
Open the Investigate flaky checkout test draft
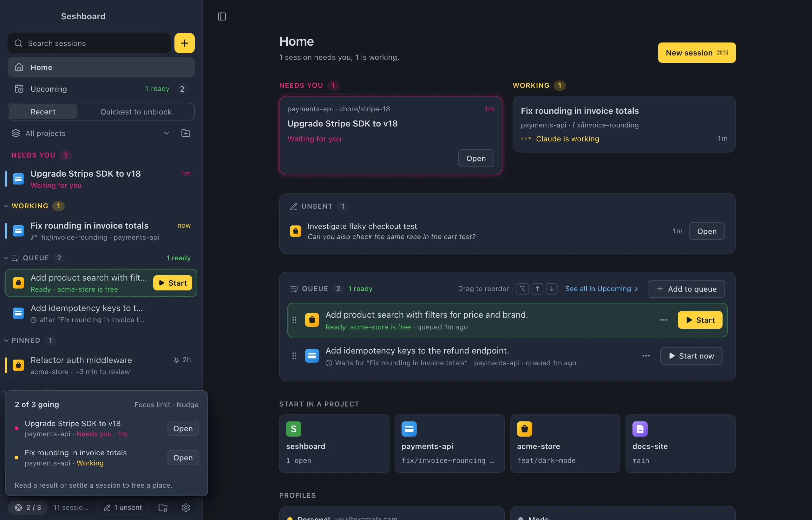pos(707,231)
